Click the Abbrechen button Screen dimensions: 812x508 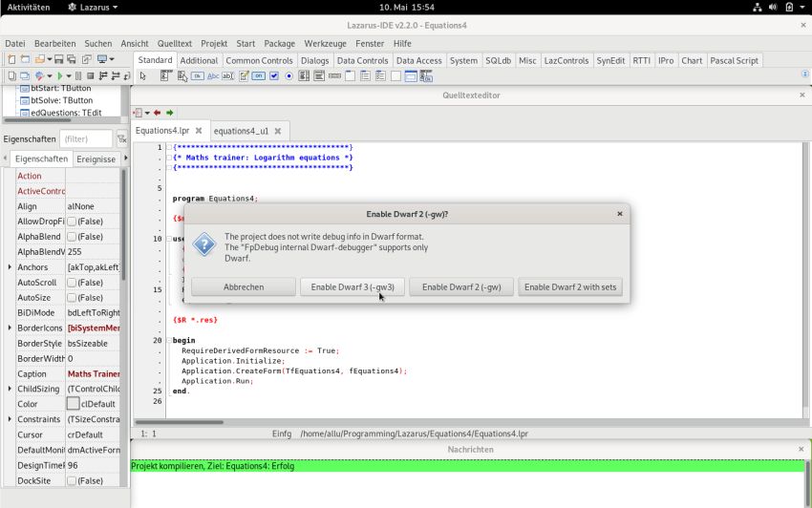click(x=244, y=286)
